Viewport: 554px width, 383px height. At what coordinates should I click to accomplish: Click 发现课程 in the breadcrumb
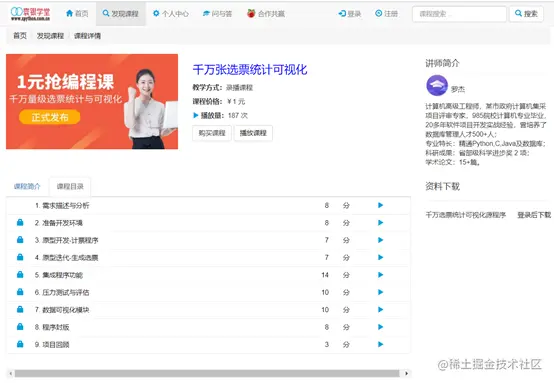click(50, 36)
